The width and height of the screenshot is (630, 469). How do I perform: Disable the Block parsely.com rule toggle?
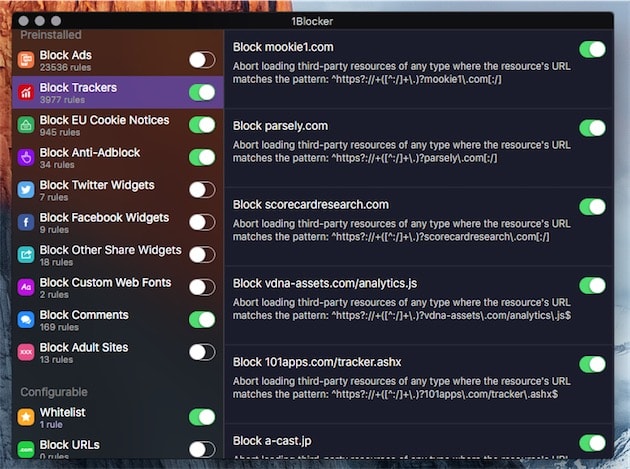click(x=593, y=128)
